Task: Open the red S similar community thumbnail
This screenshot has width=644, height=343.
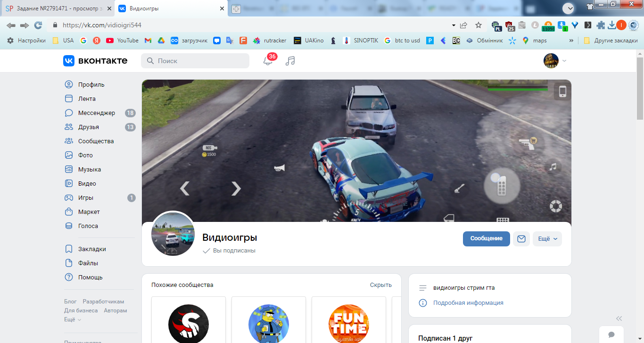Action: (189, 324)
